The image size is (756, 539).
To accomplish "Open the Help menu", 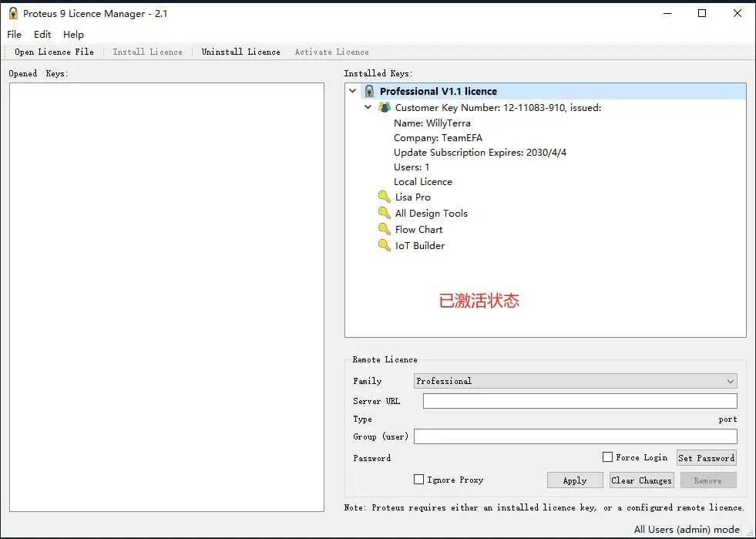I will [73, 34].
